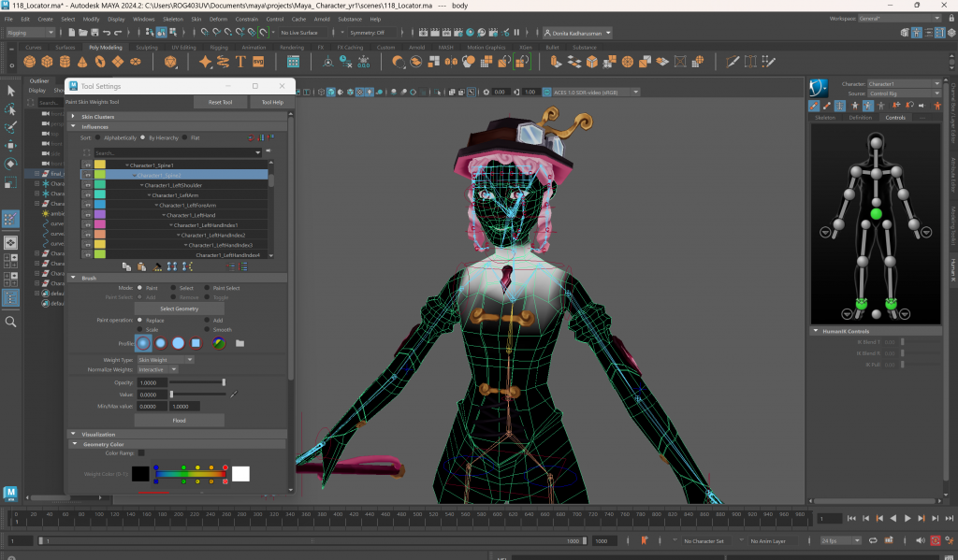Select the Lasso tool in toolbox
The image size is (958, 560).
pyautogui.click(x=10, y=109)
